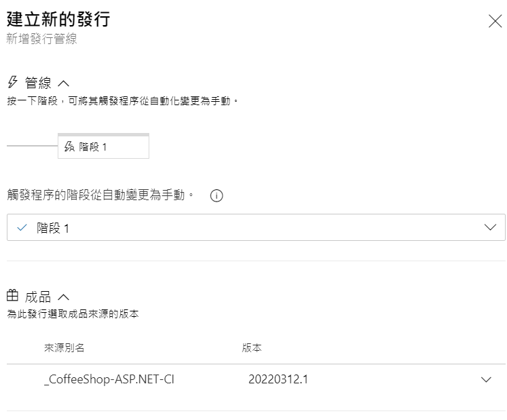This screenshot has width=507, height=420.
Task: Collapse the 管線 section using its chevron
Action: tap(64, 83)
